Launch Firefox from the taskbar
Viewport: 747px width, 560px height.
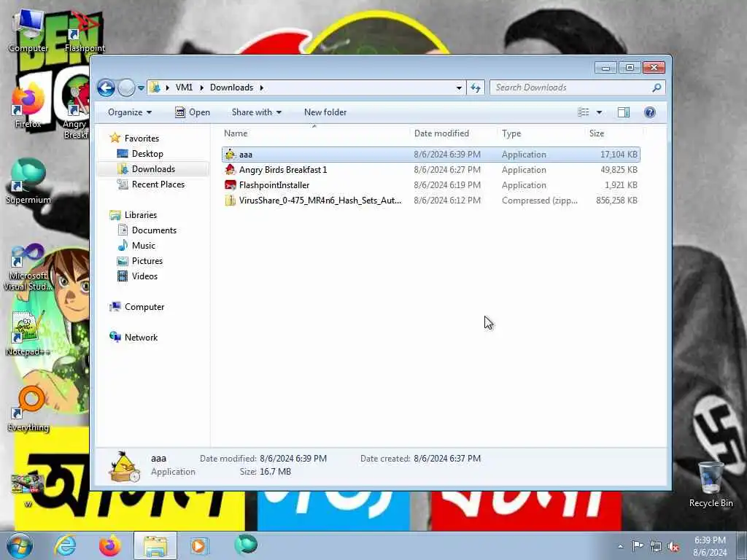click(x=109, y=545)
